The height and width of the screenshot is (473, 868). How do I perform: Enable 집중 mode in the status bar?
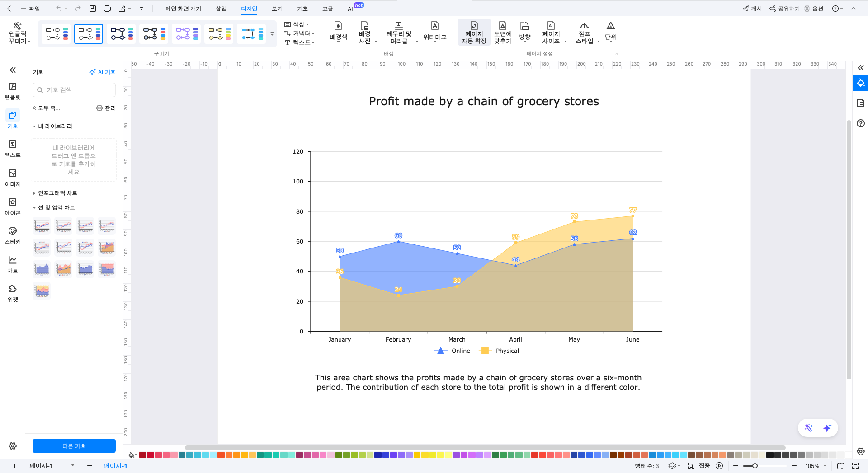point(703,466)
